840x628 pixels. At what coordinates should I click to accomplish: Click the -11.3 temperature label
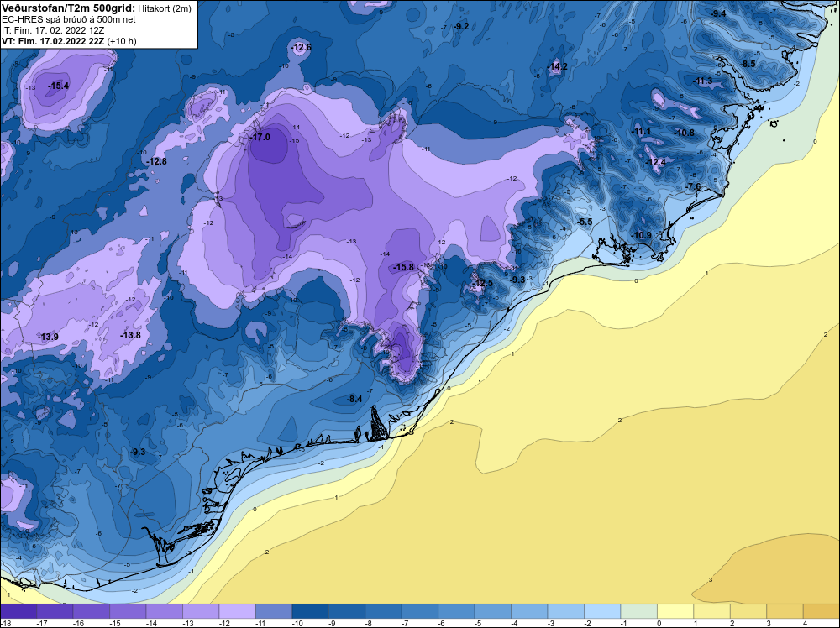[x=703, y=81]
